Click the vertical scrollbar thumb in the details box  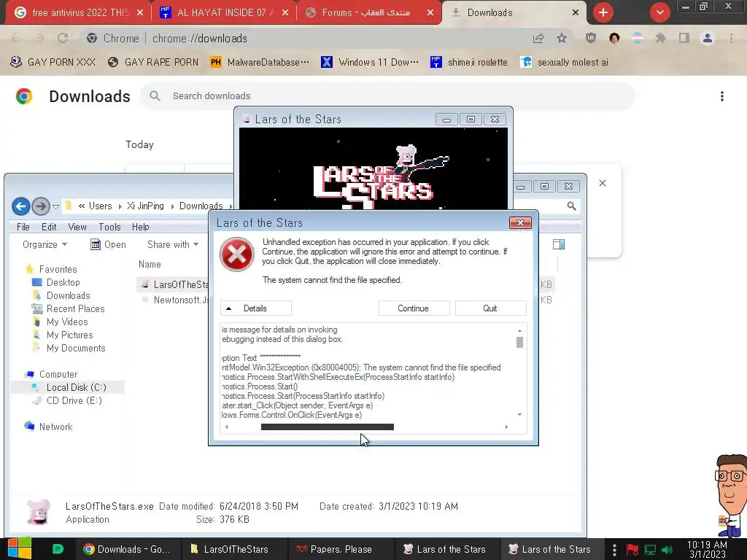coord(519,343)
